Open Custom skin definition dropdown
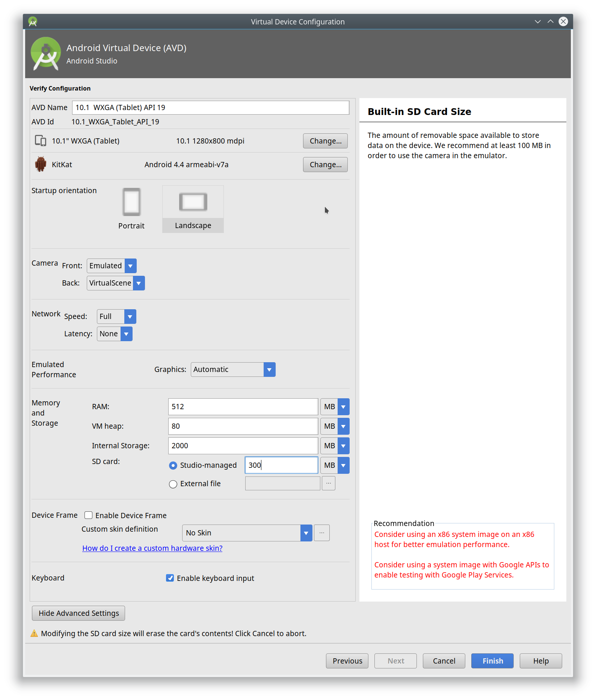 coord(247,533)
